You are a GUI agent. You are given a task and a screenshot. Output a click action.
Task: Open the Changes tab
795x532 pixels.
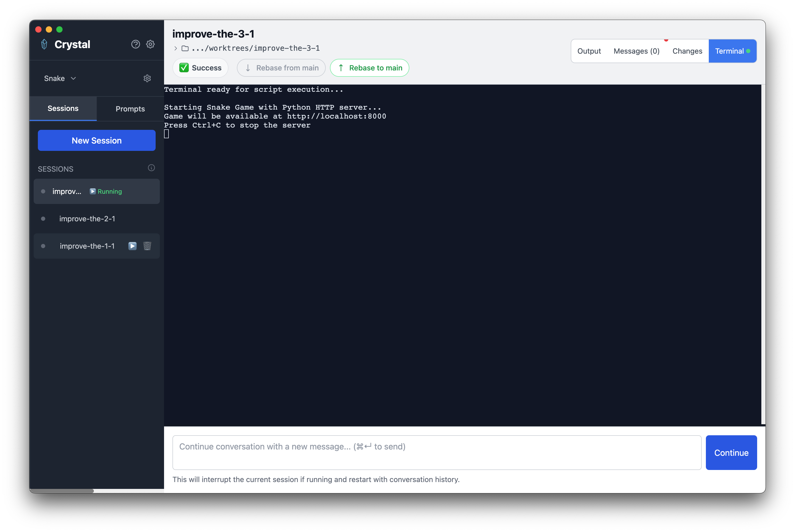[687, 51]
